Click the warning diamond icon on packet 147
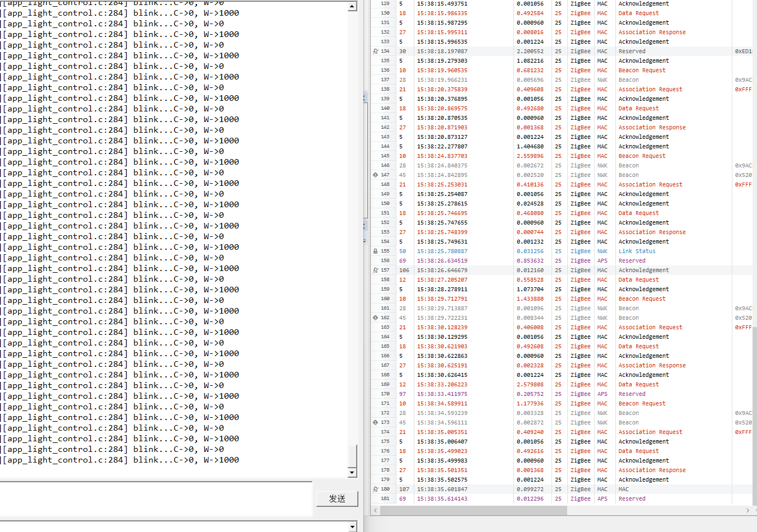The image size is (757, 532). tap(375, 175)
